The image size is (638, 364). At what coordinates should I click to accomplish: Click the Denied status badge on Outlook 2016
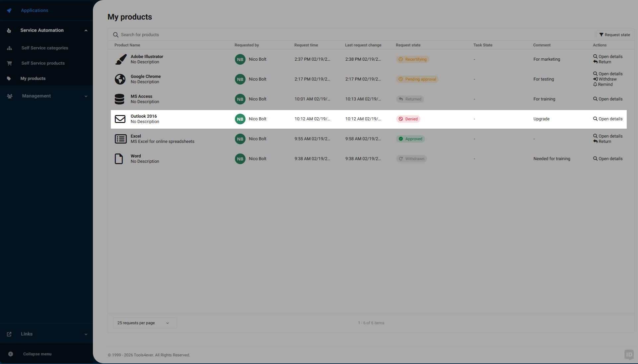[x=408, y=119]
